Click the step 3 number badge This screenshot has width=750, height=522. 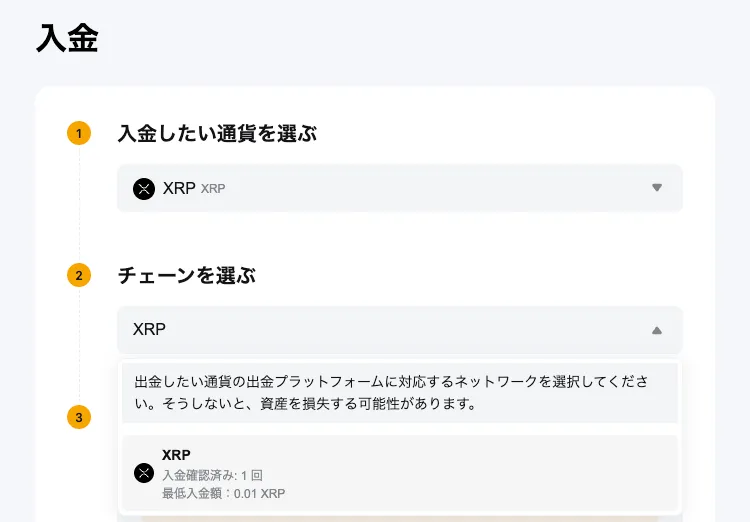(79, 417)
